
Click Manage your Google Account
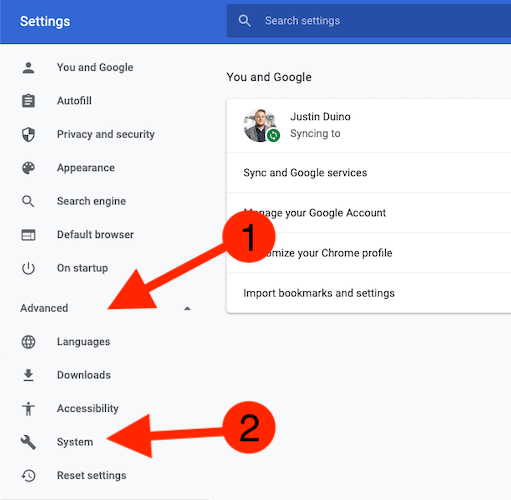point(369,213)
